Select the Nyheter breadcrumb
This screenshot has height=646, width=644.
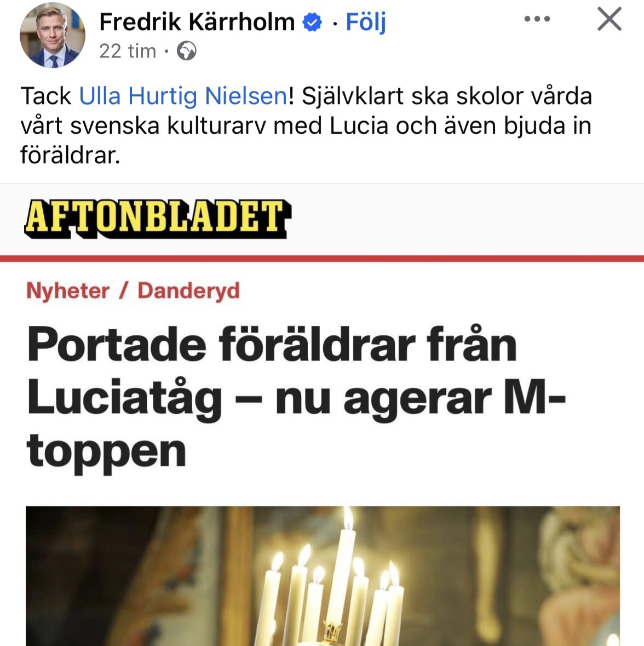tap(68, 291)
